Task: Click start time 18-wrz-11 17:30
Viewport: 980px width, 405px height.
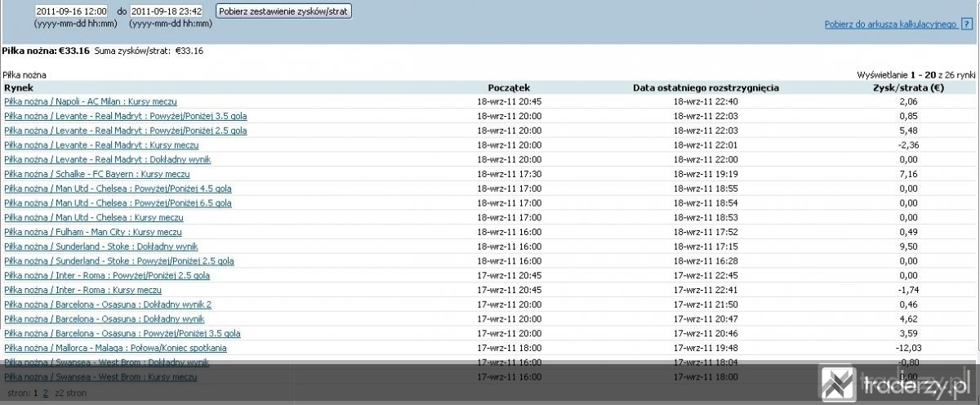Action: click(x=509, y=175)
